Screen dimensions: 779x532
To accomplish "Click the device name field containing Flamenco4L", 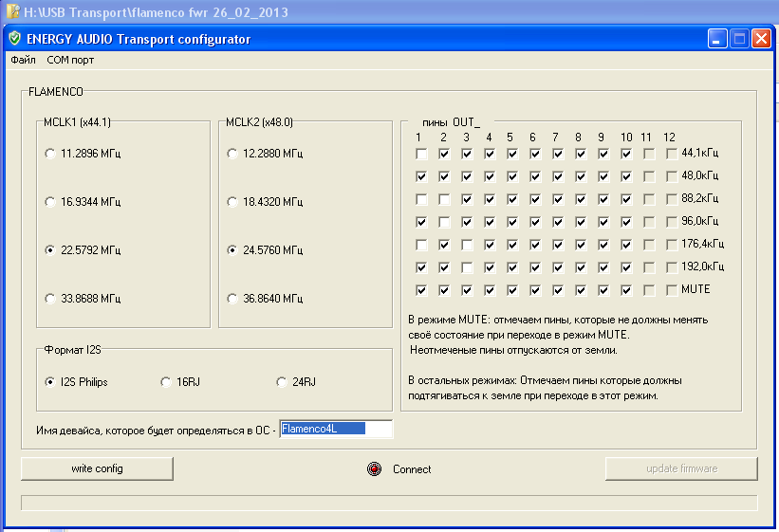I will click(x=336, y=430).
